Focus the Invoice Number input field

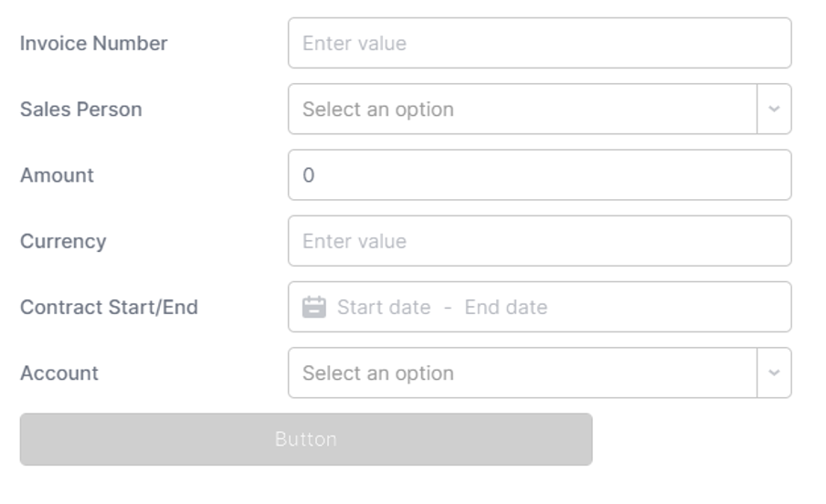point(539,43)
